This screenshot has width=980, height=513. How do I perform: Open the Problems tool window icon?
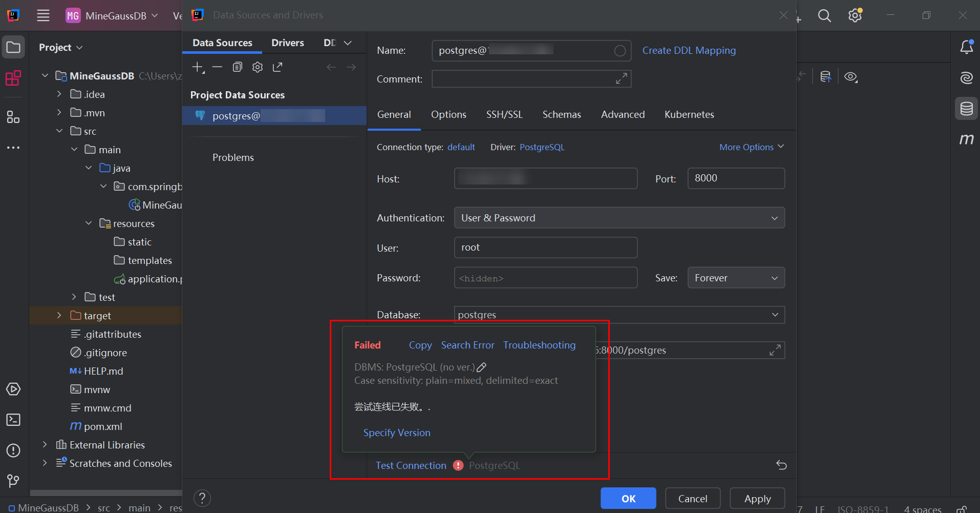pyautogui.click(x=13, y=450)
